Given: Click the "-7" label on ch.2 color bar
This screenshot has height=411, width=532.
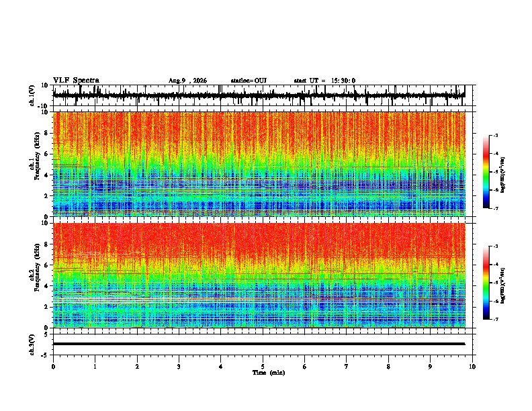Looking at the screenshot, I should 496,319.
